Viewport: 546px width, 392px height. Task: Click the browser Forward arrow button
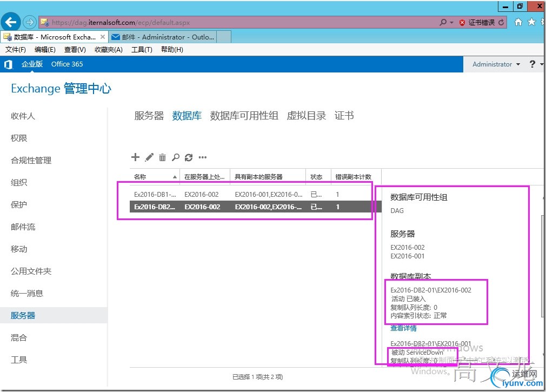click(30, 22)
